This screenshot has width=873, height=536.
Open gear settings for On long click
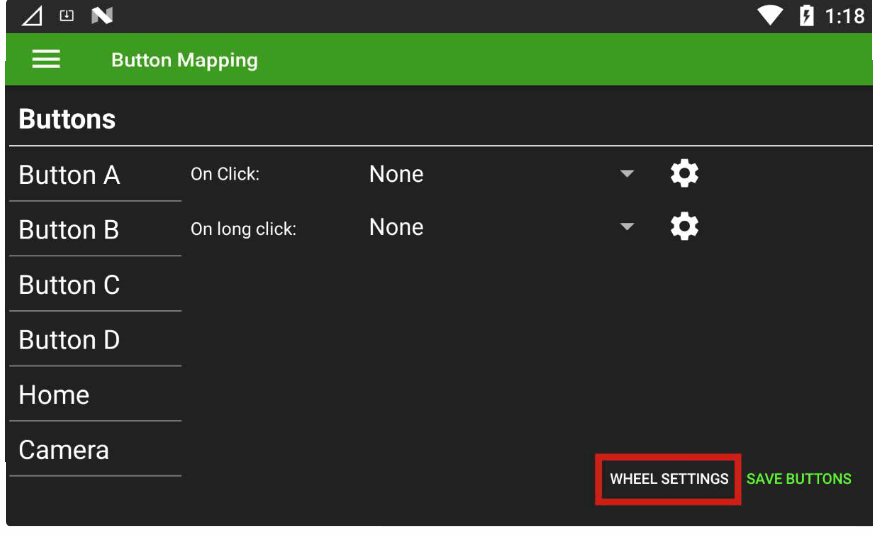[684, 228]
